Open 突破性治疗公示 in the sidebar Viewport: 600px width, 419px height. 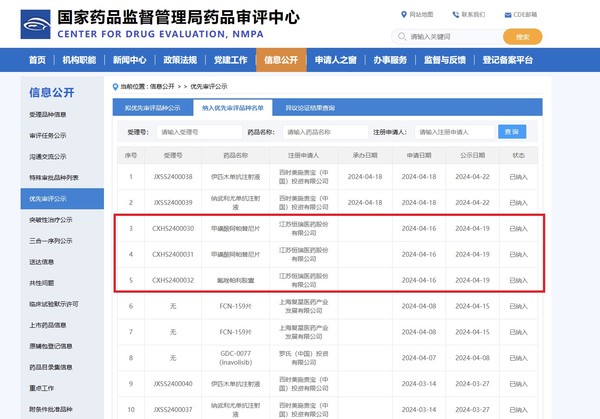[x=51, y=220]
